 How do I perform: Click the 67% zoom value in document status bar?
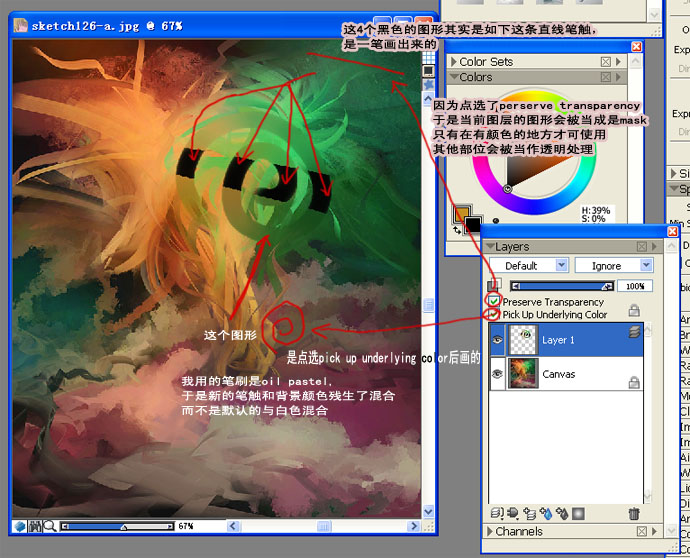186,526
